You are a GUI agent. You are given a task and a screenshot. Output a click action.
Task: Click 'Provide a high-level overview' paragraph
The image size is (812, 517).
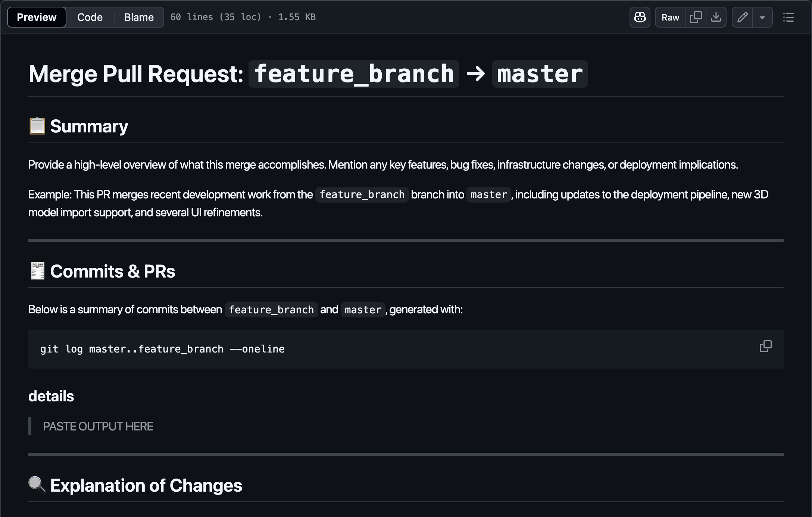point(383,164)
